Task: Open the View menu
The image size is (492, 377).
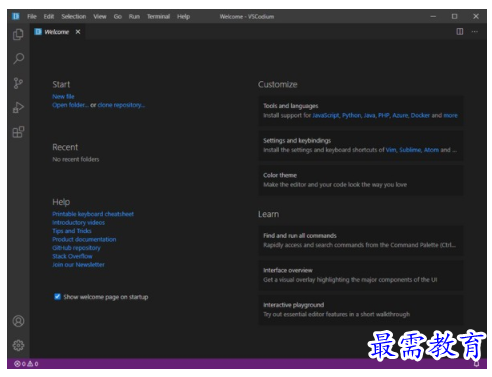Action: [x=100, y=16]
